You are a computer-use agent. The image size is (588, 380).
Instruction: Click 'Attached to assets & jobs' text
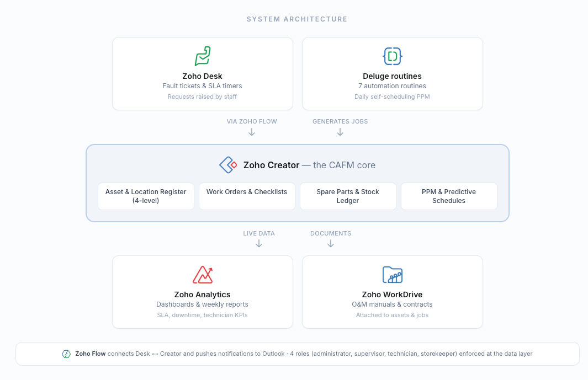(x=392, y=315)
